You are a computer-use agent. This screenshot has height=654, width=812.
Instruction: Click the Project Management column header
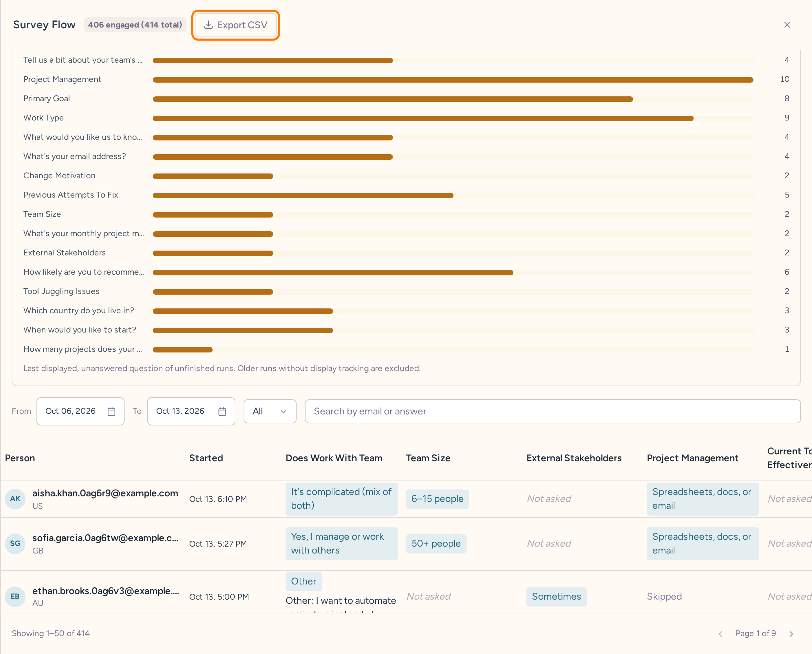(x=692, y=458)
